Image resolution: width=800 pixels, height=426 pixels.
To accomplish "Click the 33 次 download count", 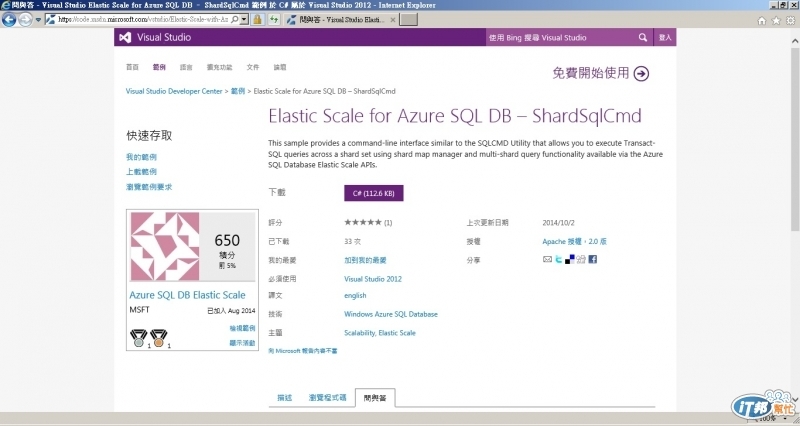I will pos(353,241).
